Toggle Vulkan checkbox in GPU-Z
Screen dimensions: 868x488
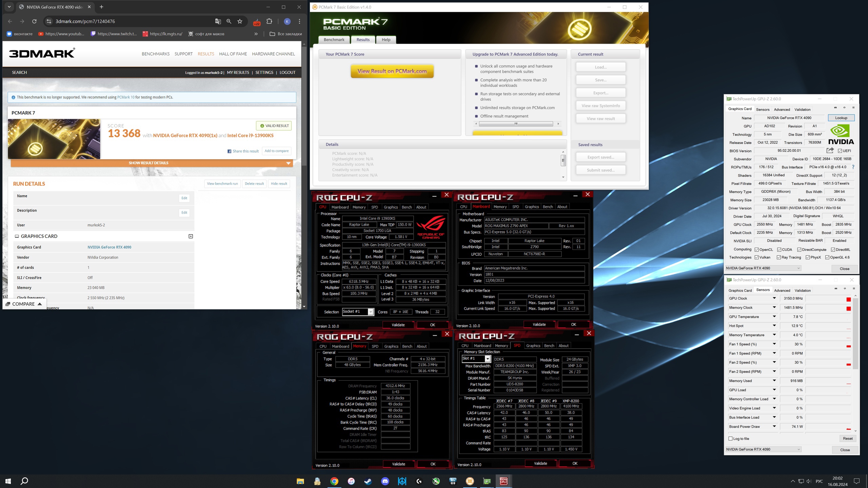click(756, 258)
